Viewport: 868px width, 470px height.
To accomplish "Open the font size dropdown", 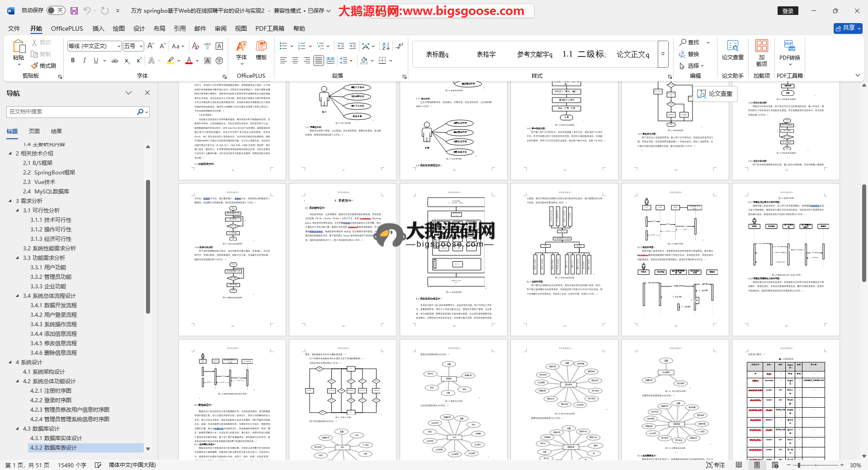I will point(141,46).
